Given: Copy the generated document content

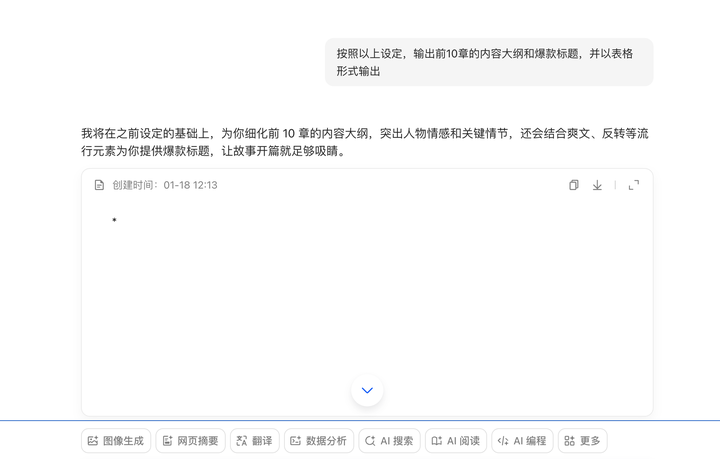Looking at the screenshot, I should (574, 185).
